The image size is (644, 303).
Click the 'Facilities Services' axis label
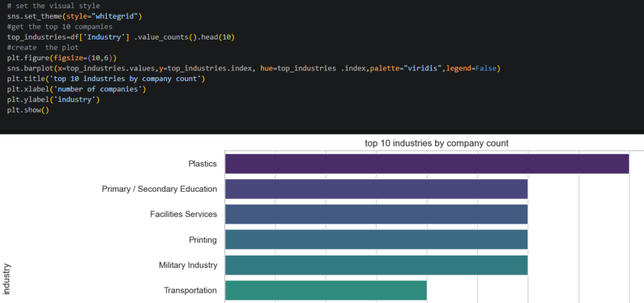(x=184, y=214)
